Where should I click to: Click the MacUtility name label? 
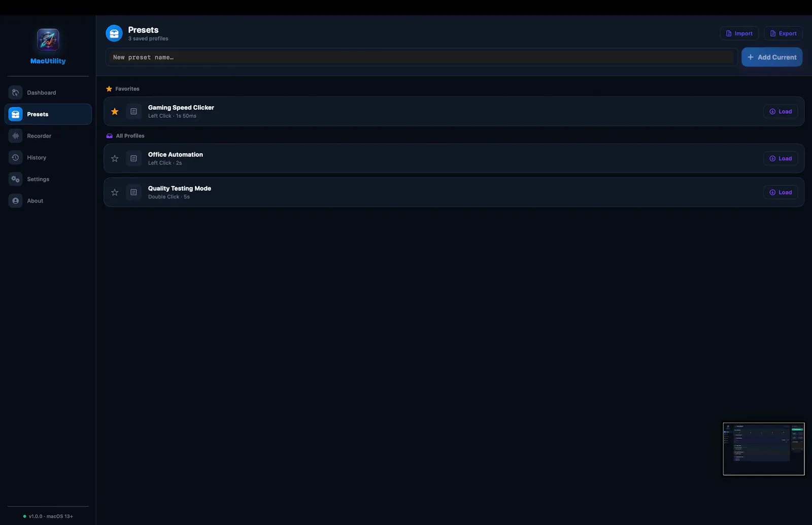coord(48,61)
